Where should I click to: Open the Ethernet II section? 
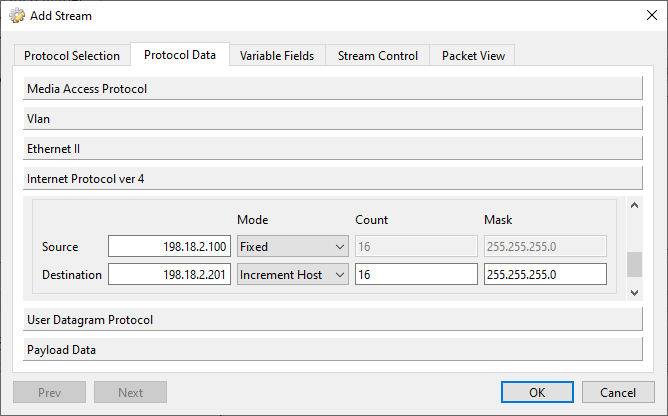(333, 148)
